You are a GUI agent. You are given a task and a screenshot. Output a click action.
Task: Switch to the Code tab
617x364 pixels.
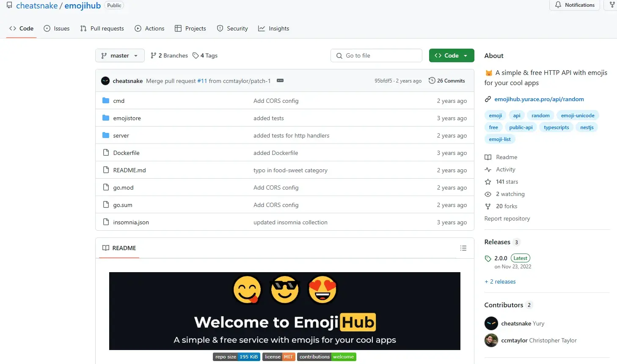coord(21,28)
